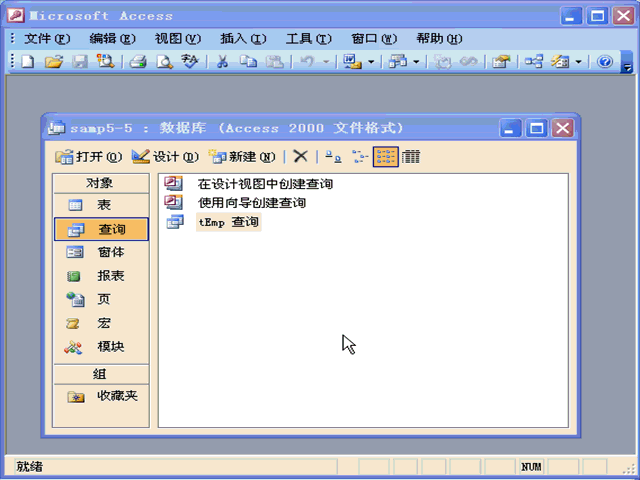Select 查询 in the objects pane
640x480 pixels.
pos(101,229)
